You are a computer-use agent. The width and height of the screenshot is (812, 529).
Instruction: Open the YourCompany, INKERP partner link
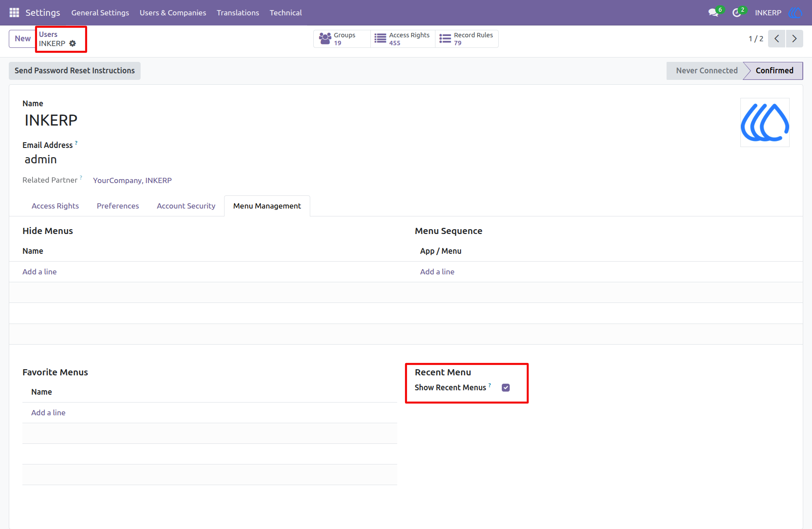click(x=132, y=180)
